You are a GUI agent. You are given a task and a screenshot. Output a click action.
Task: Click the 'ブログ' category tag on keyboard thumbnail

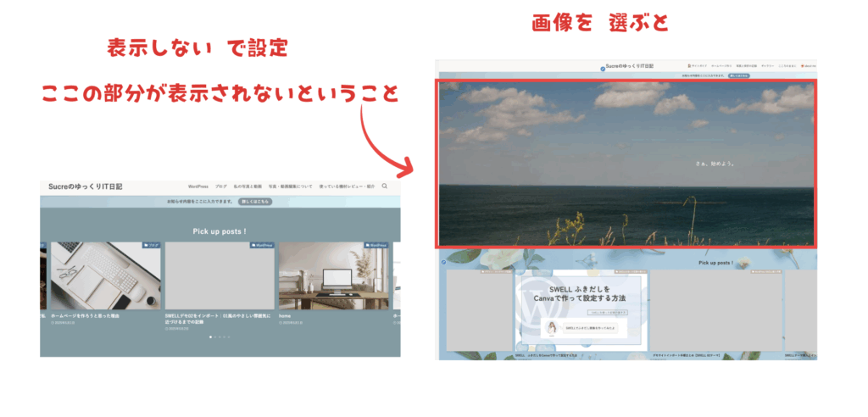coord(151,246)
